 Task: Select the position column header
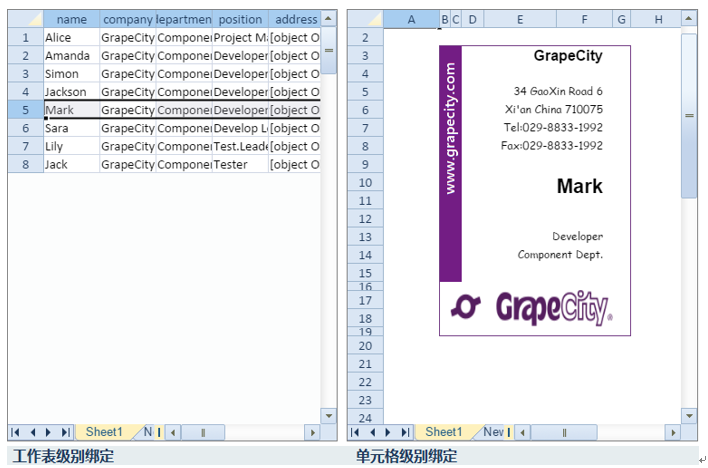click(x=240, y=19)
